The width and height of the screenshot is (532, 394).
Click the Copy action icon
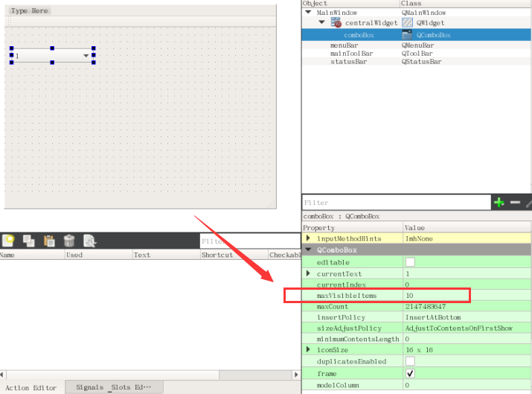(29, 241)
